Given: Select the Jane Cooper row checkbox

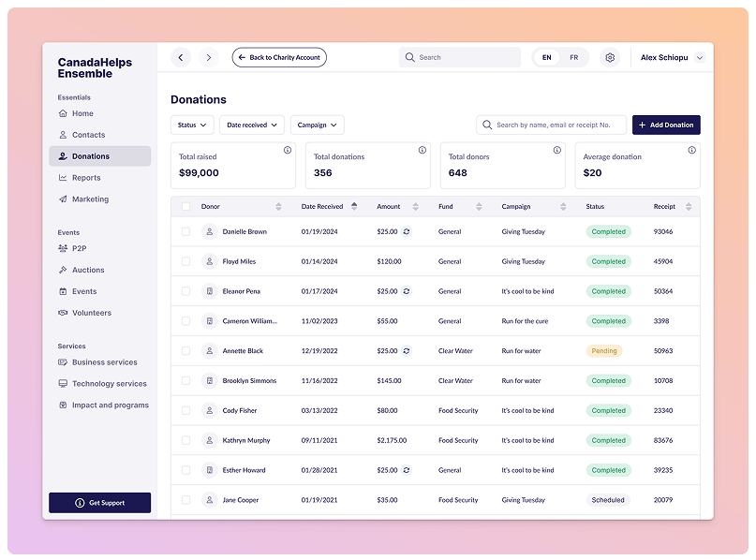Looking at the screenshot, I should click(x=185, y=500).
